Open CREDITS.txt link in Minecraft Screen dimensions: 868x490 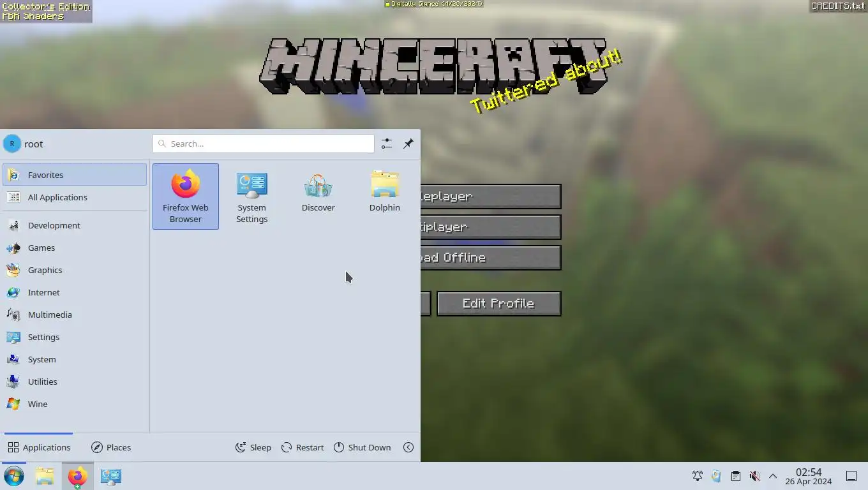[x=838, y=6]
